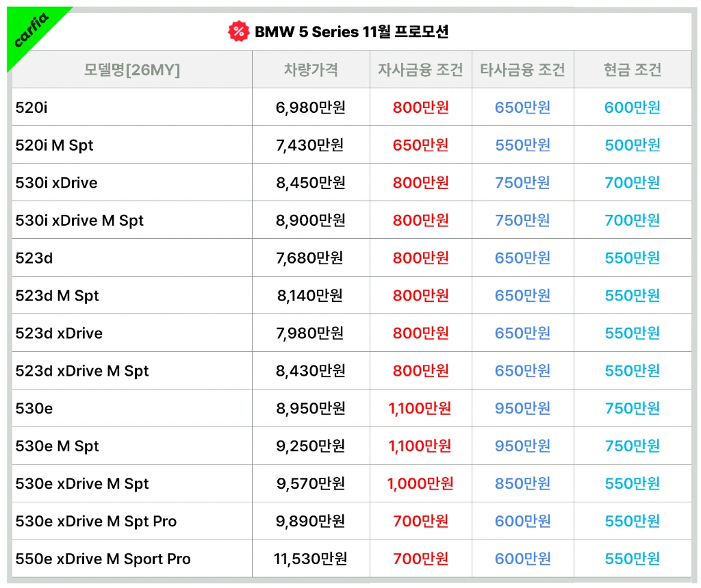Select the 자사금융 조건 column header
Screen dimensions: 701x588
[420, 70]
